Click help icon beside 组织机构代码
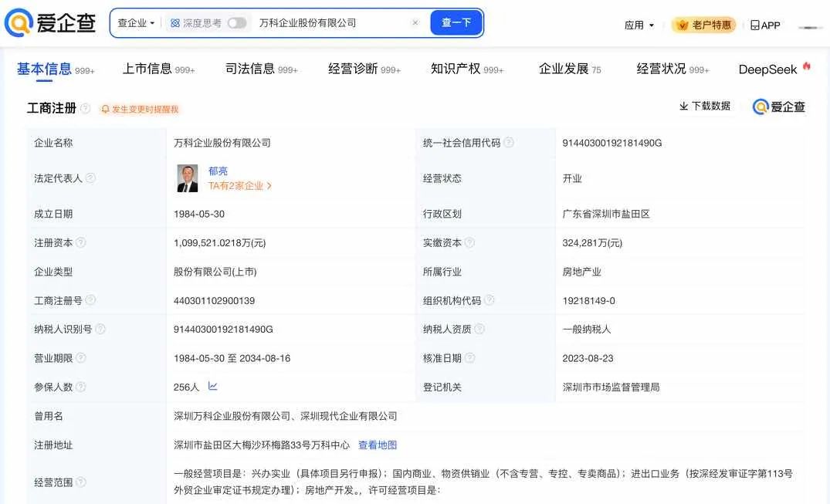The width and height of the screenshot is (830, 504). point(489,300)
